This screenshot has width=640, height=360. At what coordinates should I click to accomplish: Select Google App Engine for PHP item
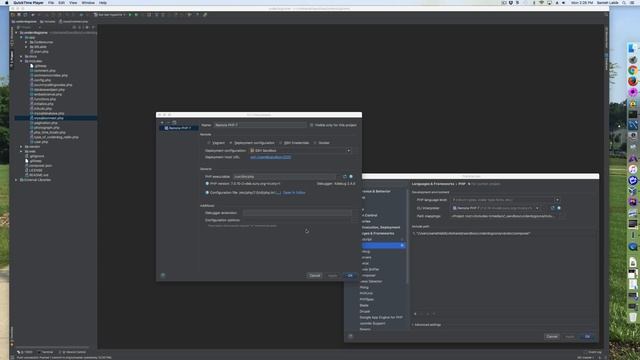381,317
